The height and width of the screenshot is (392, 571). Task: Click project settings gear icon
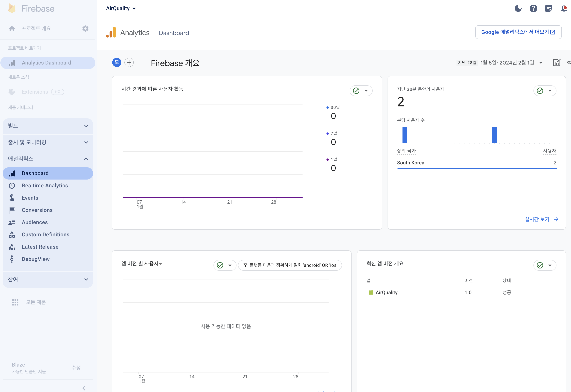click(x=85, y=29)
